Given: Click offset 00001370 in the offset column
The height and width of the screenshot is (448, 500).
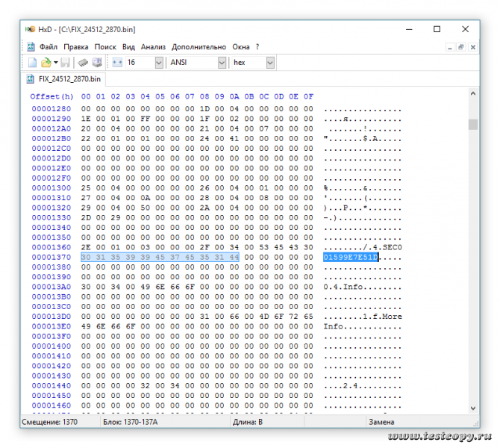Looking at the screenshot, I should 51,257.
